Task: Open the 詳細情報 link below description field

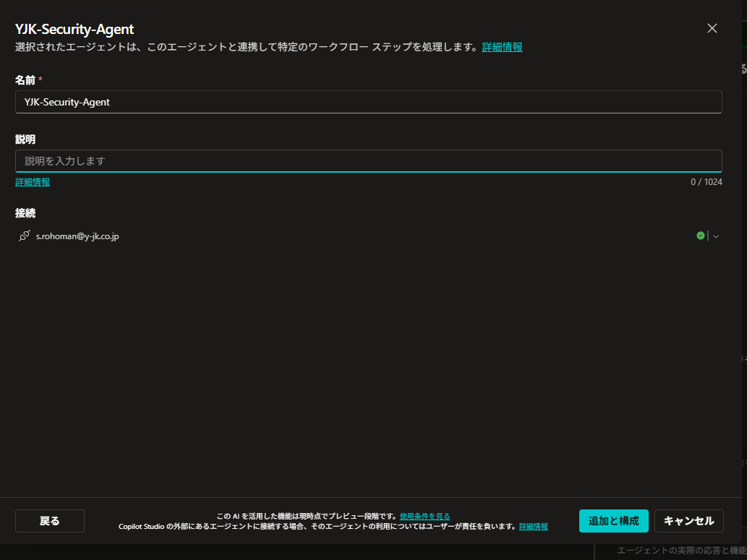Action: pyautogui.click(x=33, y=182)
